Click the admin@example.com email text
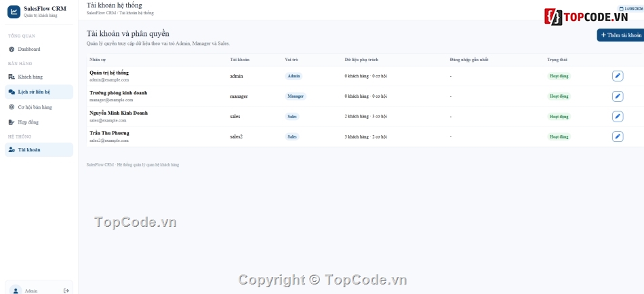Image resolution: width=644 pixels, height=294 pixels. tap(109, 80)
